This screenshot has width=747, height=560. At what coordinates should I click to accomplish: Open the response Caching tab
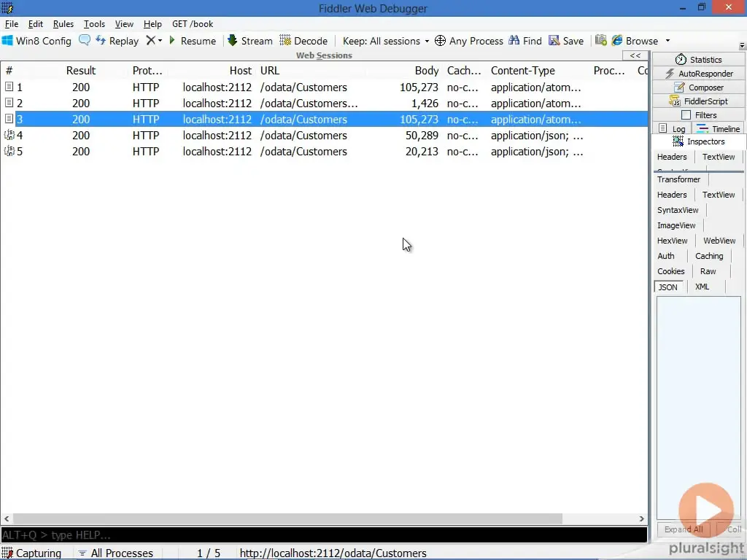(709, 256)
